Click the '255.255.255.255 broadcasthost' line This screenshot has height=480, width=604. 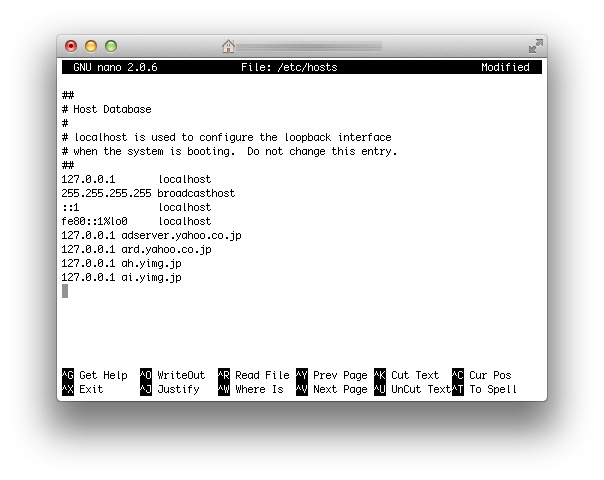coord(148,193)
